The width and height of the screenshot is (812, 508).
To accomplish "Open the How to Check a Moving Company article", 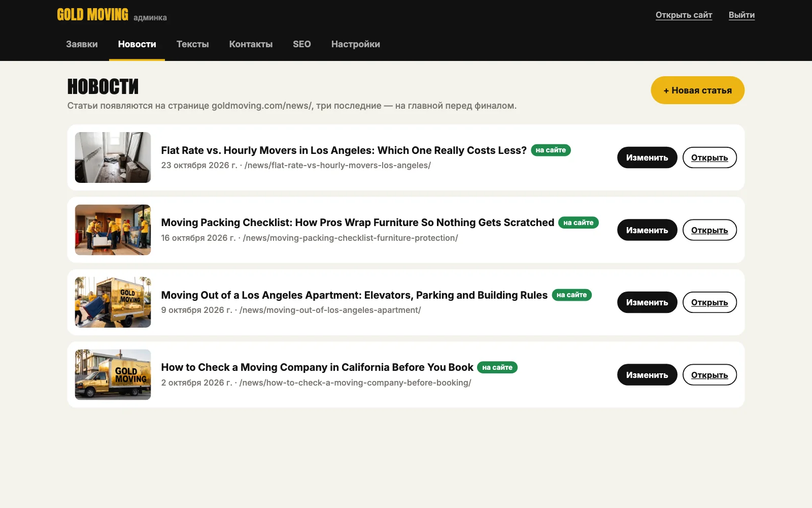I will [709, 375].
